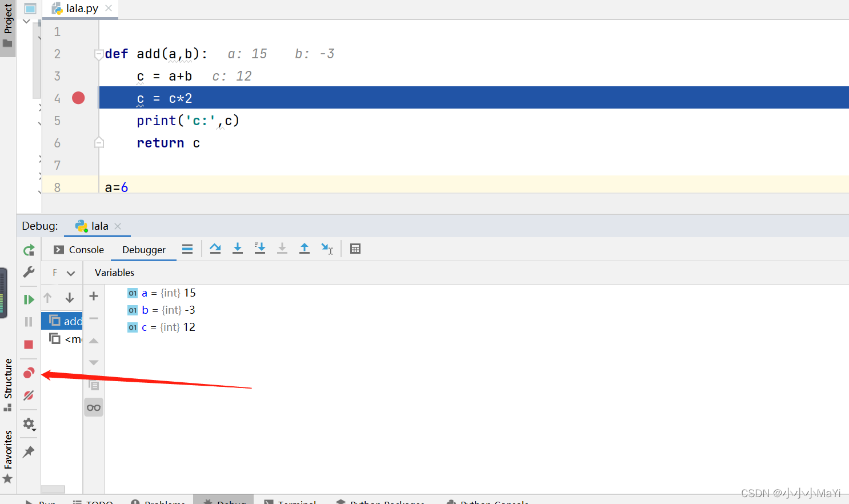Click fold end marker at line 6
849x504 pixels.
99,143
